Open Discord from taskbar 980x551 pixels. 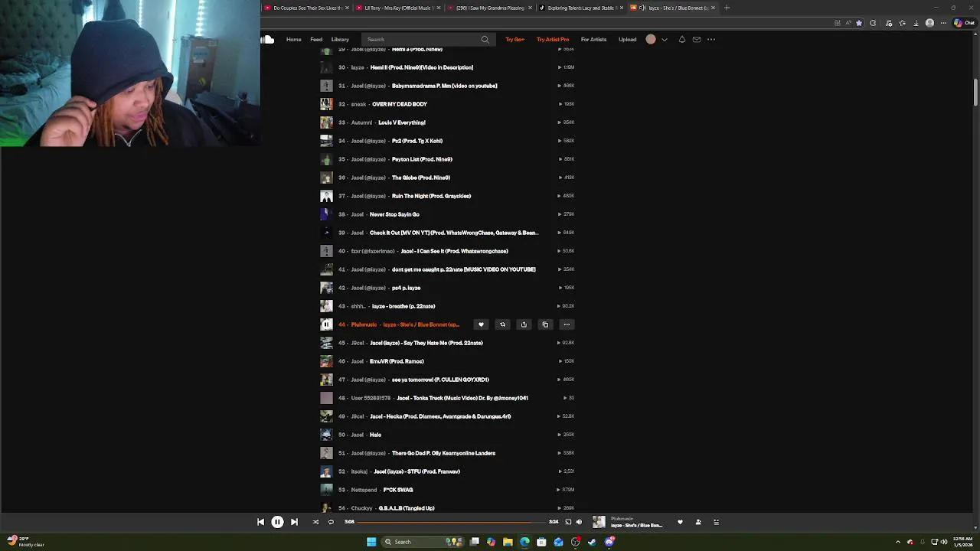coord(609,542)
